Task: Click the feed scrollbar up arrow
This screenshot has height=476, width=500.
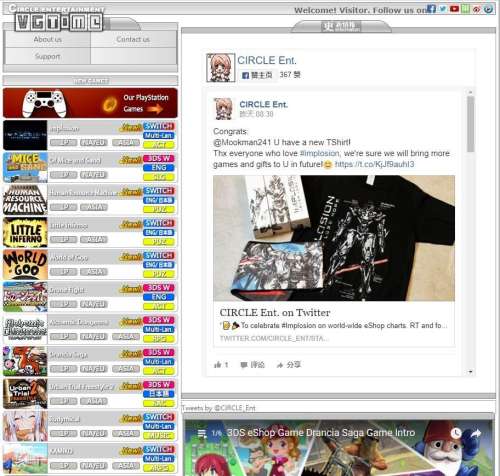Action: [x=470, y=92]
